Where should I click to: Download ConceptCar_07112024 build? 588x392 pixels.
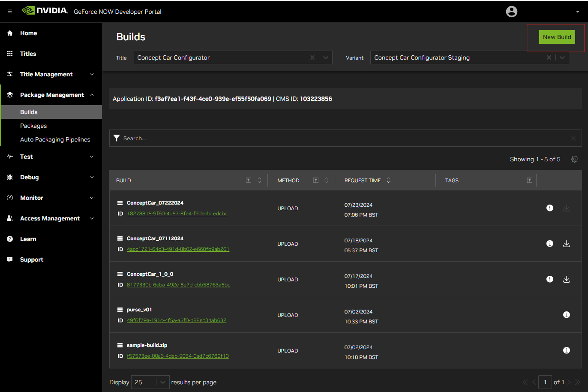(x=567, y=244)
